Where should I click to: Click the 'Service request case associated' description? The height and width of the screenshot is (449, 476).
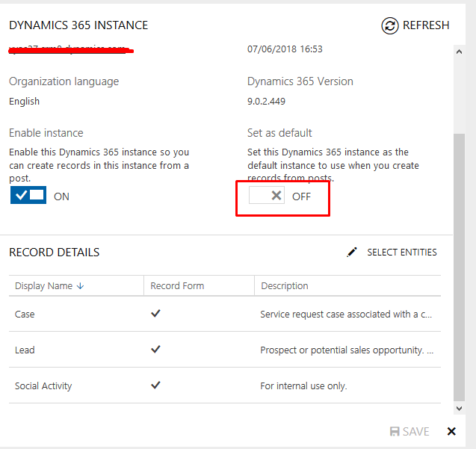click(x=346, y=315)
